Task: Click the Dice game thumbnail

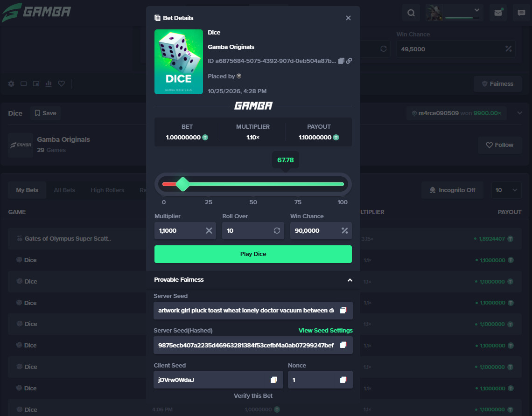Action: 178,62
